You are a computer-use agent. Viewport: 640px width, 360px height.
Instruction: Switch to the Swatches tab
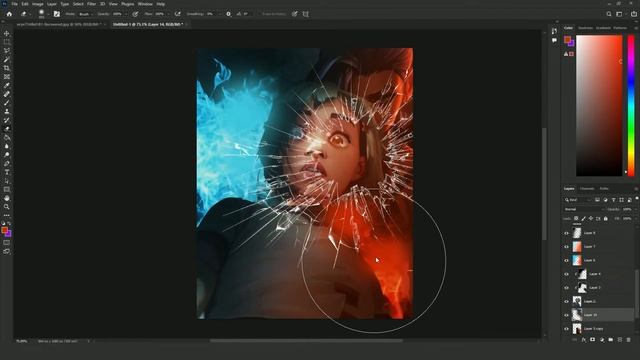tap(585, 28)
